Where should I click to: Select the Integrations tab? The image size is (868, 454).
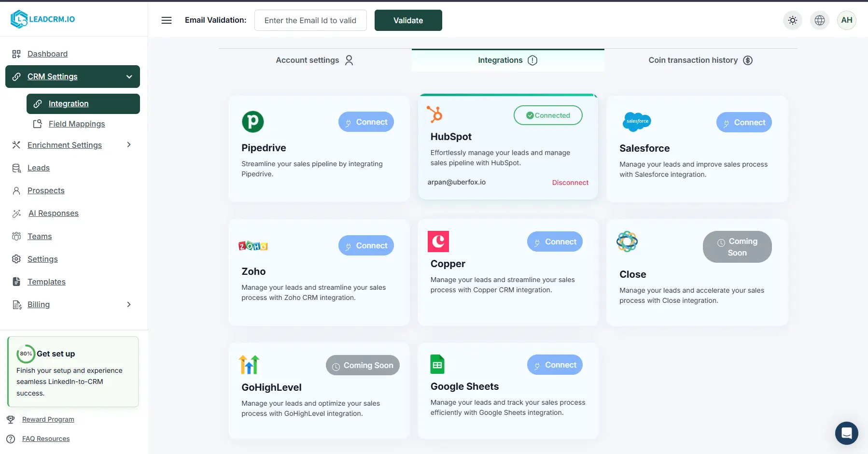508,60
